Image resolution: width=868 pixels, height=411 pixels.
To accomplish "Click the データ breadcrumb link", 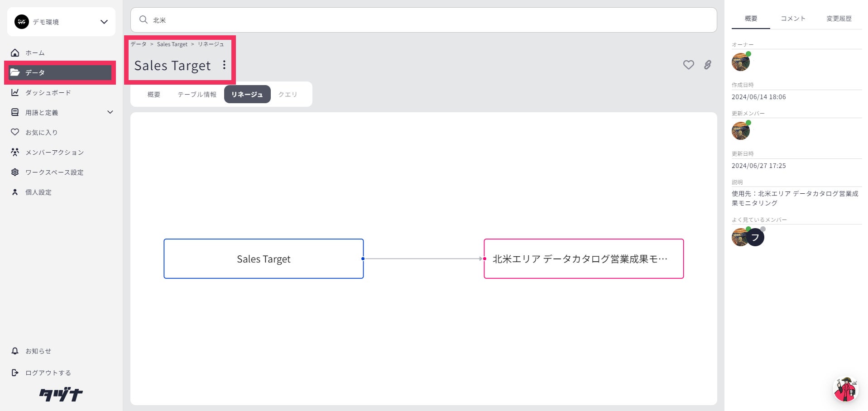I will pyautogui.click(x=139, y=44).
